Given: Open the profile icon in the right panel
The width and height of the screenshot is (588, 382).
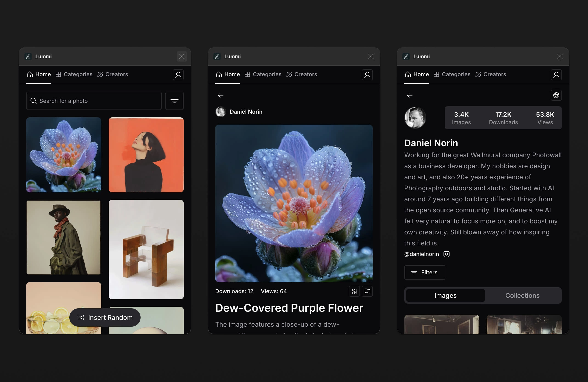Looking at the screenshot, I should (556, 75).
